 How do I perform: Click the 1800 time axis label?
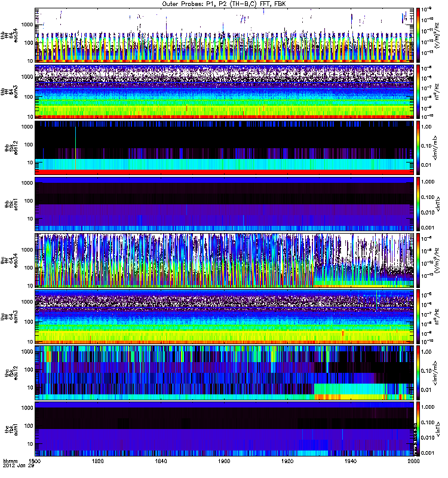tap(35, 461)
